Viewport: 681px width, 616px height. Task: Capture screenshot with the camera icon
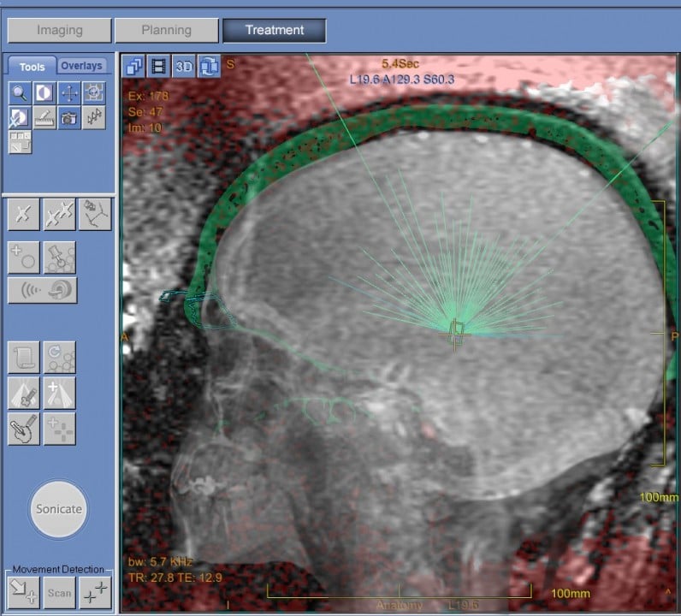tap(69, 117)
